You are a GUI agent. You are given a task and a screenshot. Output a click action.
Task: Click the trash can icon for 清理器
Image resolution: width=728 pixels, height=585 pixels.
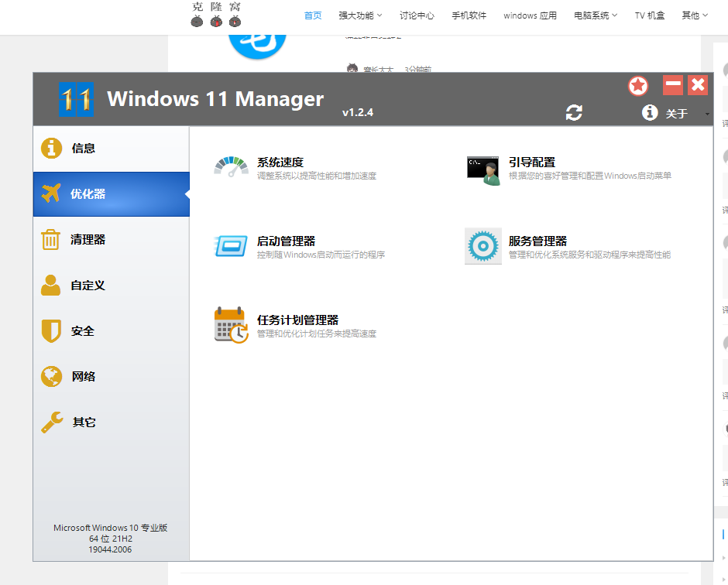[x=50, y=239]
